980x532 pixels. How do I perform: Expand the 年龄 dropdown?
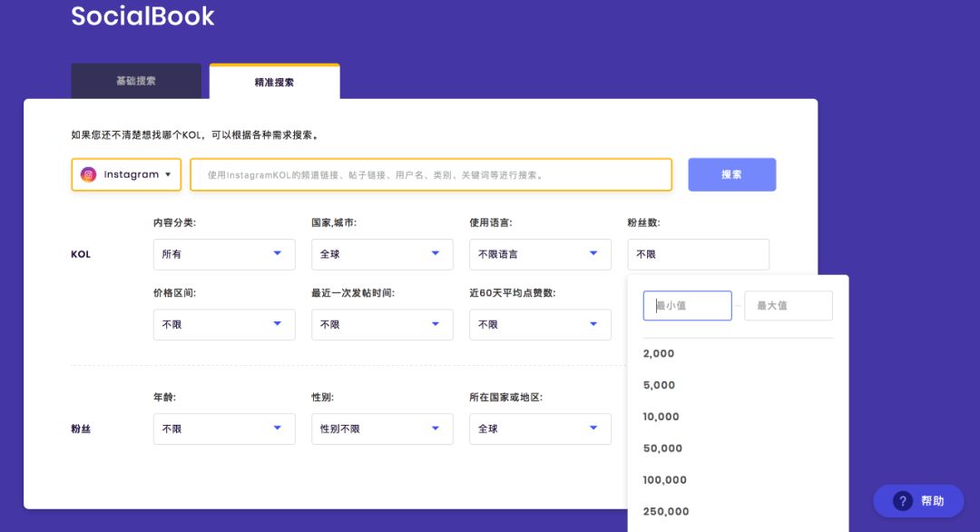(x=224, y=429)
